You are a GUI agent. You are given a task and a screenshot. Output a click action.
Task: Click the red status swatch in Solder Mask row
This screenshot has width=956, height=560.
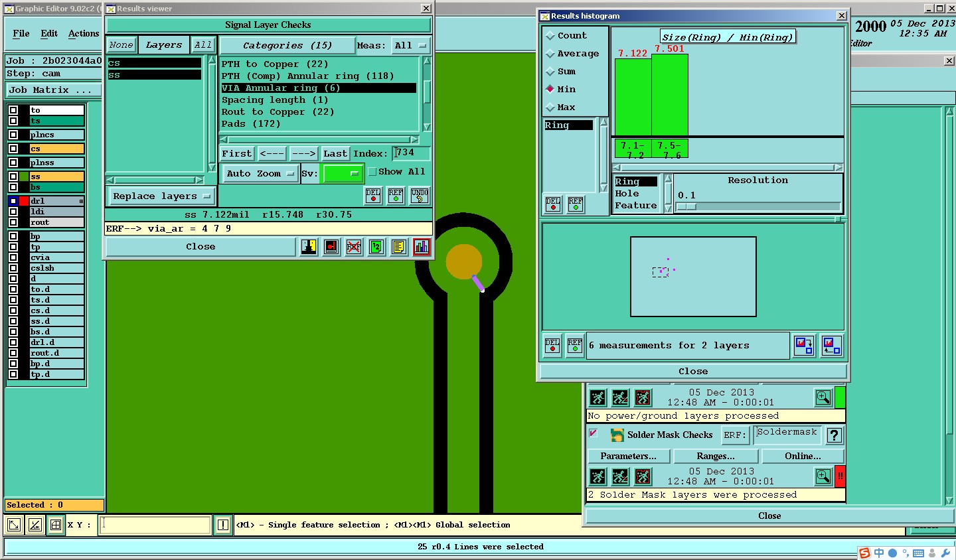[x=840, y=476]
